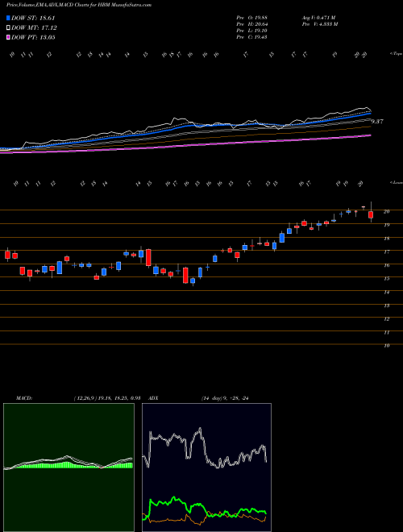The image size is (403, 532).
Task: Click the 'MACD:' panel heading
Action: (23, 398)
